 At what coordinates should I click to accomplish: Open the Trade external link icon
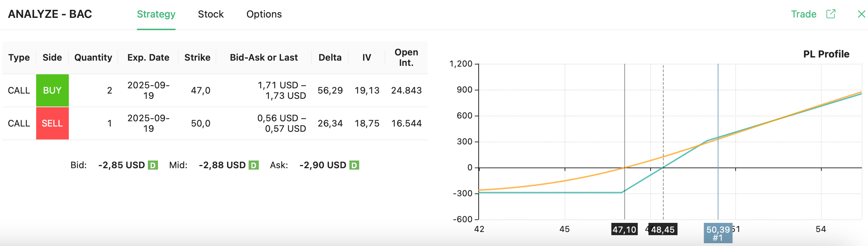pos(831,14)
